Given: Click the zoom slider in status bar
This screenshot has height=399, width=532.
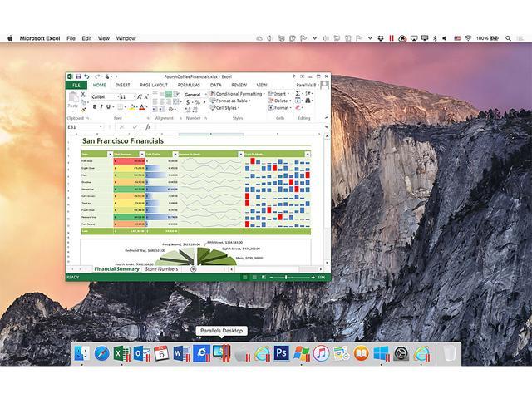Looking at the screenshot, I should coord(287,277).
